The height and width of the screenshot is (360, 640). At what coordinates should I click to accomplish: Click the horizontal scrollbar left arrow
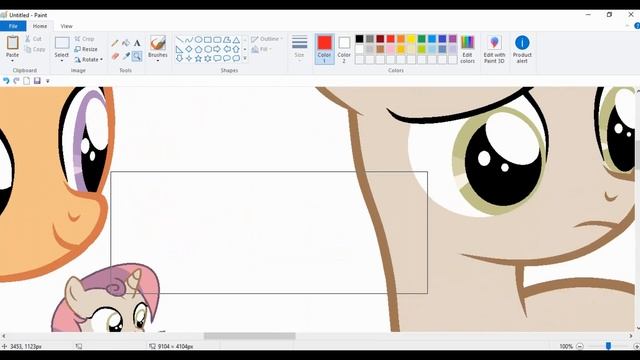click(4, 336)
